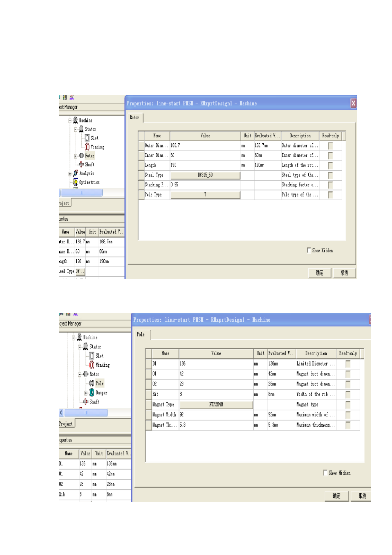Select the Optimetrics tree item label
This screenshot has height=555, width=392.
(x=89, y=182)
